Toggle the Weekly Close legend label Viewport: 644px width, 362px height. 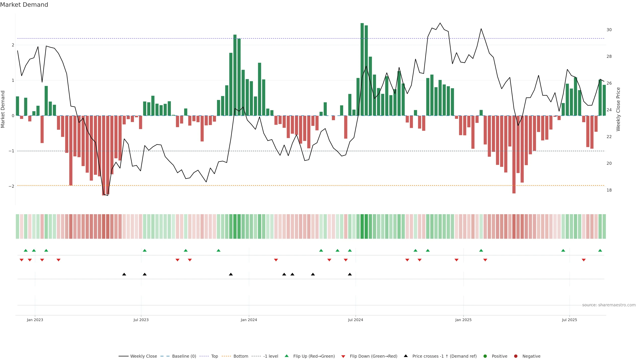144,356
